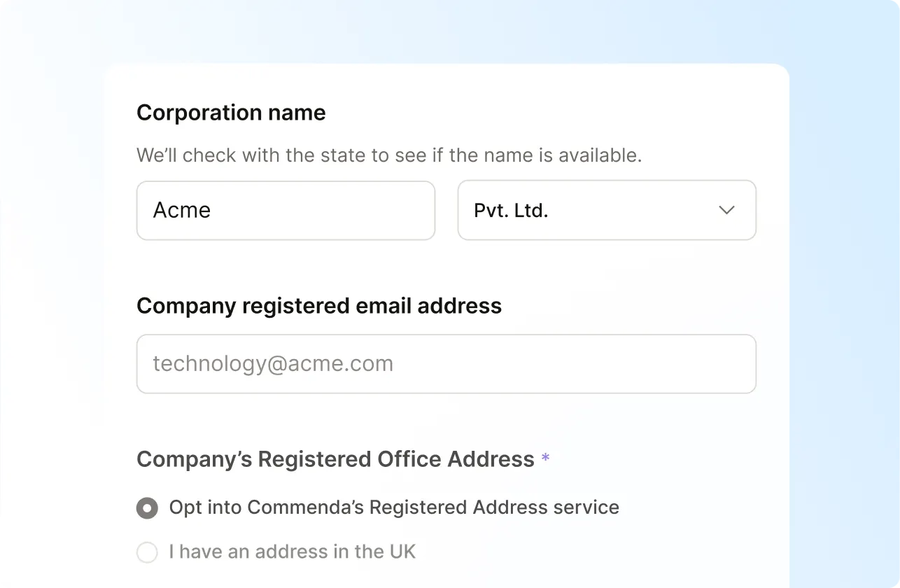Image resolution: width=900 pixels, height=588 pixels.
Task: Click the "Acme" text in the name field
Action: pyautogui.click(x=182, y=211)
